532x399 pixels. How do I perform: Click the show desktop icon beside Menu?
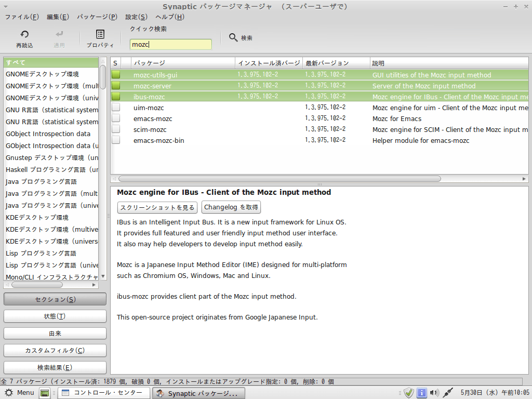45,393
